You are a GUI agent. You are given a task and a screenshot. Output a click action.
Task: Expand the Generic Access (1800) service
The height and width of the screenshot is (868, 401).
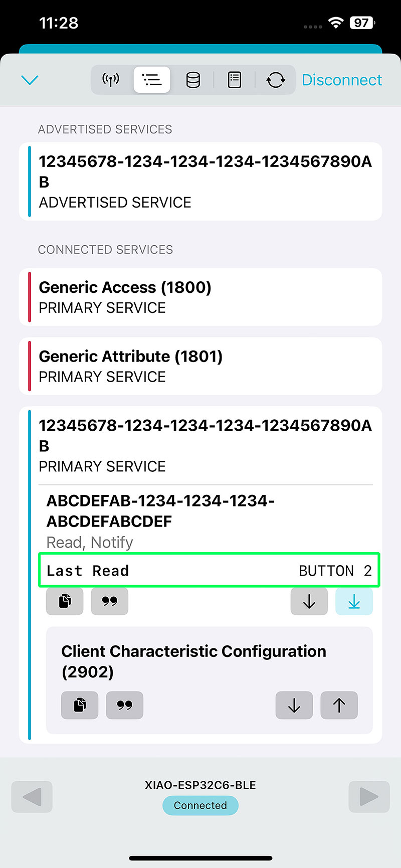200,297
